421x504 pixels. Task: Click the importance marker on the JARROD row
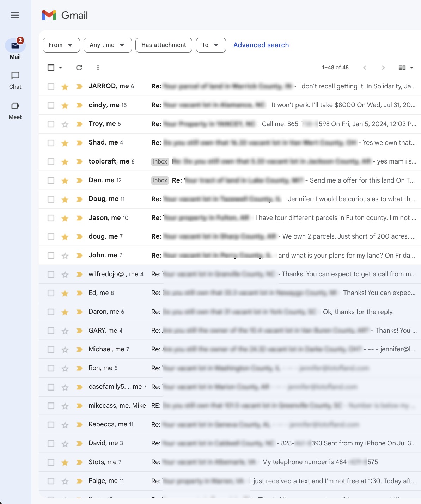pyautogui.click(x=79, y=86)
